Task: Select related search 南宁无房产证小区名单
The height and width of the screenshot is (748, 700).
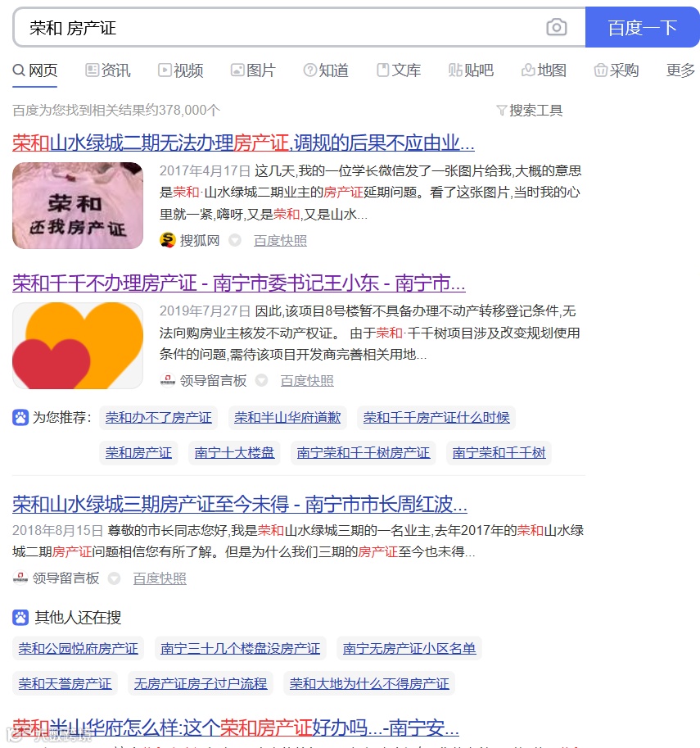Action: [x=409, y=648]
